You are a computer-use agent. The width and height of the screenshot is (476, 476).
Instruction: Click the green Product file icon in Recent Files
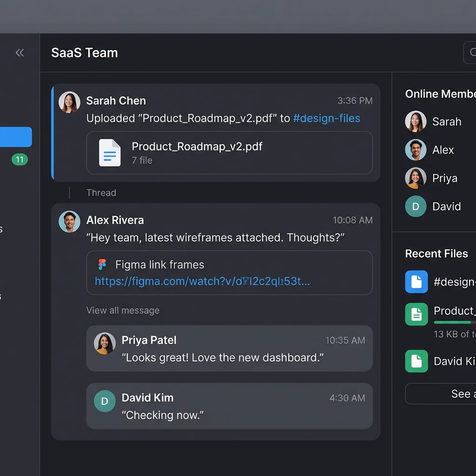(x=416, y=314)
